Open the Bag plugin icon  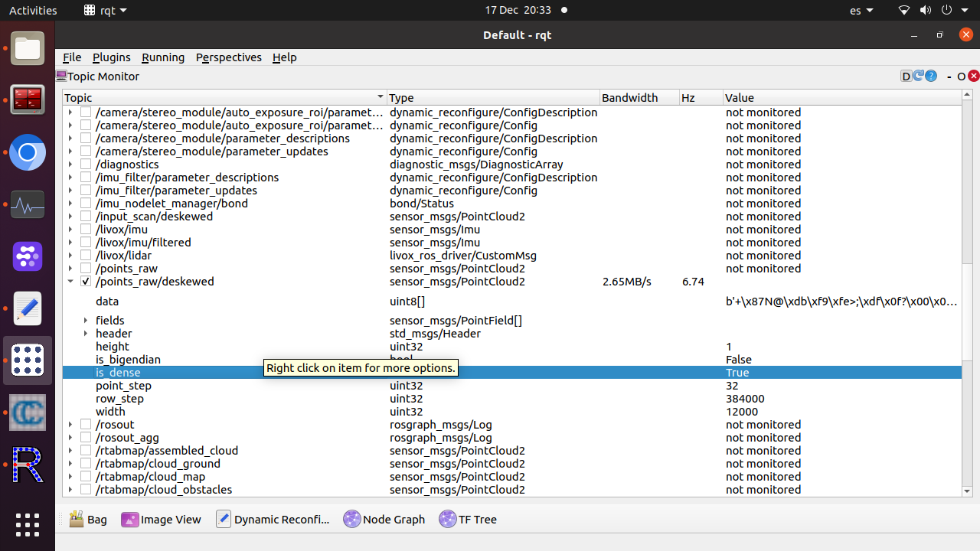click(87, 519)
